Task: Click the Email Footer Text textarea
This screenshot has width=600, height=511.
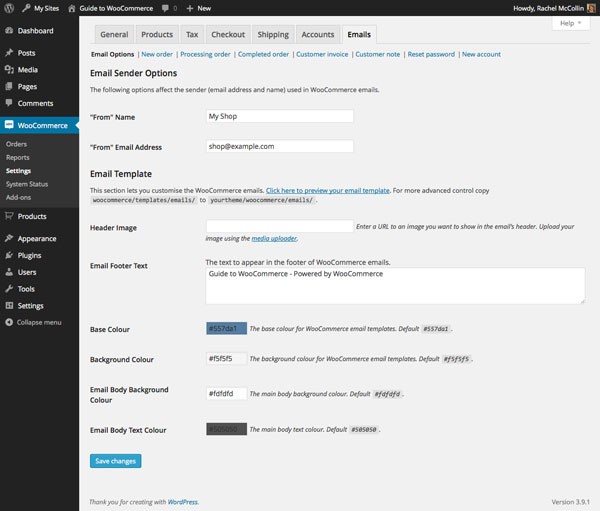Action: tap(395, 286)
